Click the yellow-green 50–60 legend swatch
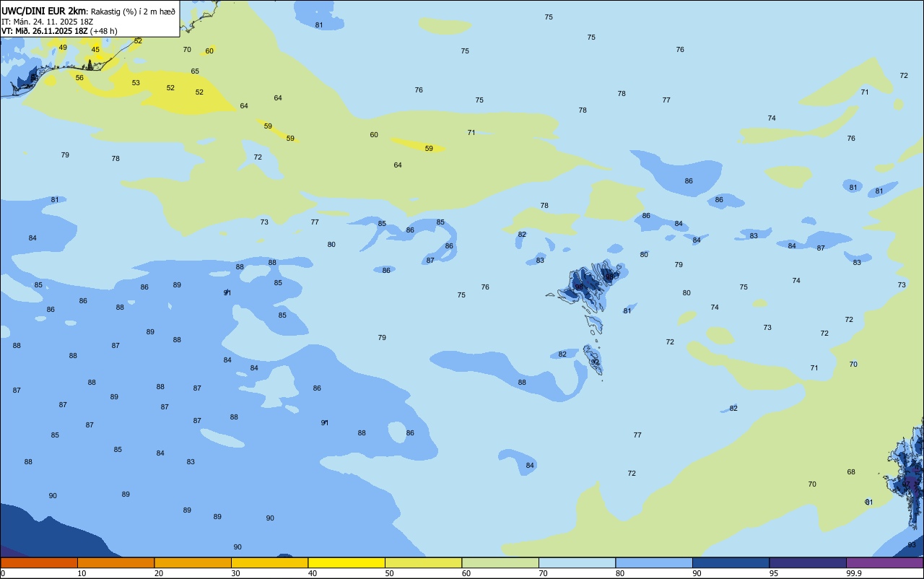The height and width of the screenshot is (579, 924). pyautogui.click(x=423, y=562)
